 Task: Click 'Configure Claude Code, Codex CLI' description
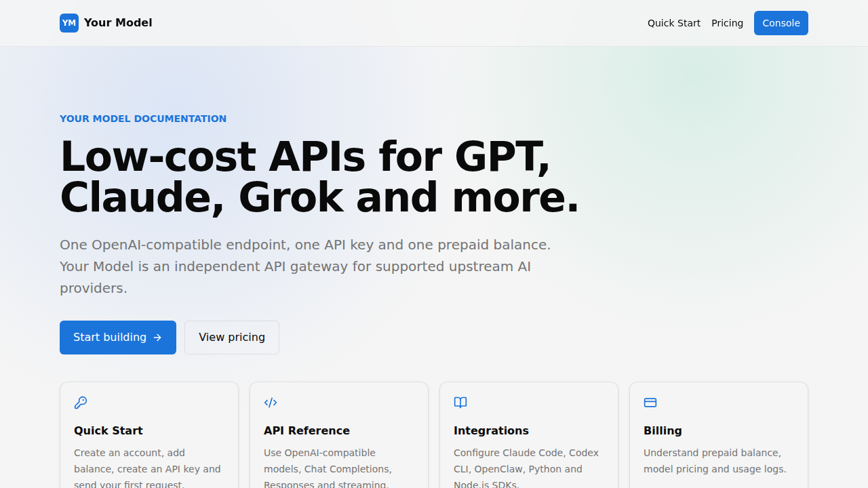coord(526,468)
